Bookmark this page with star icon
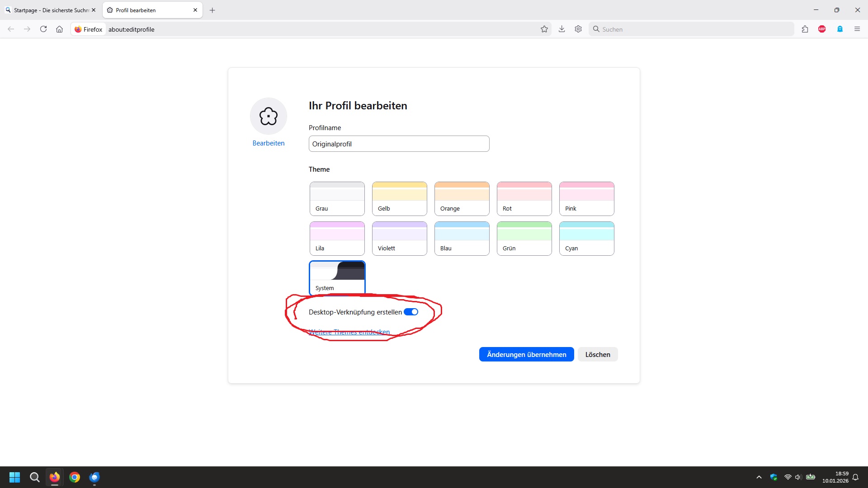 [x=544, y=29]
